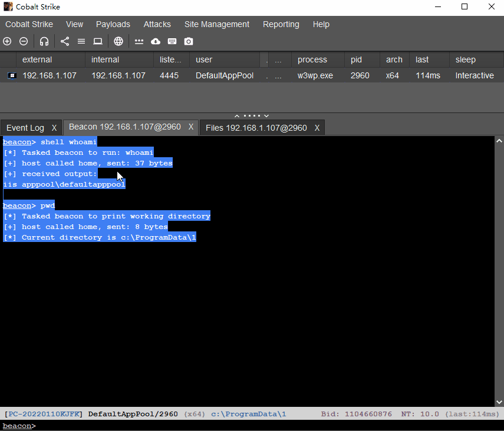Switch to session table view icon
Screen dimensions: 504x431
[81, 41]
